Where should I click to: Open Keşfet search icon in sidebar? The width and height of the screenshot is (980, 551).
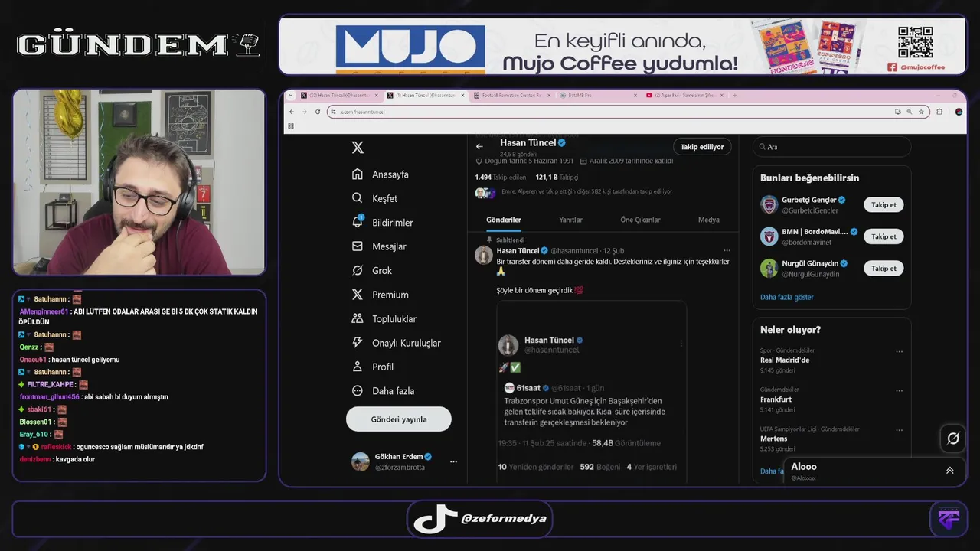pos(358,198)
